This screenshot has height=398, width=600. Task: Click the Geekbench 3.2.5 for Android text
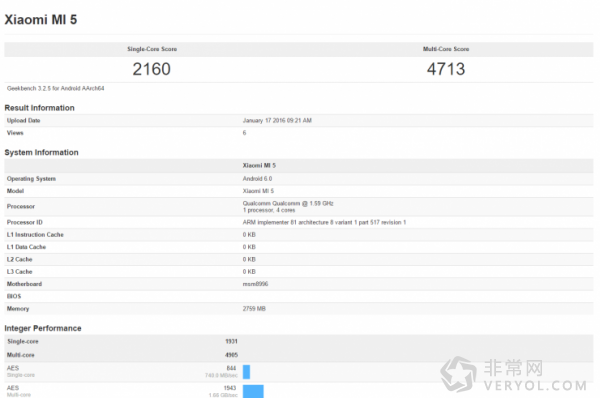(55, 88)
